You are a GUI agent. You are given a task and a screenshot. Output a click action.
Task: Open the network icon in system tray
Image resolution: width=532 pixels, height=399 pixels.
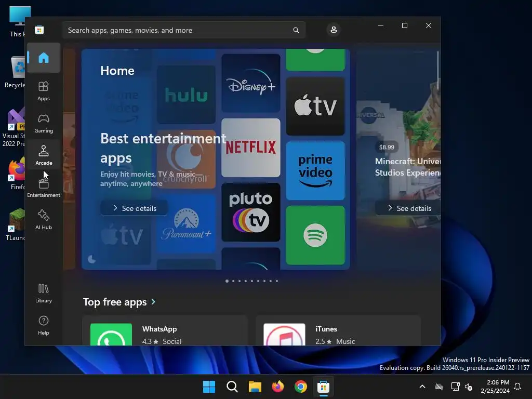pyautogui.click(x=455, y=387)
